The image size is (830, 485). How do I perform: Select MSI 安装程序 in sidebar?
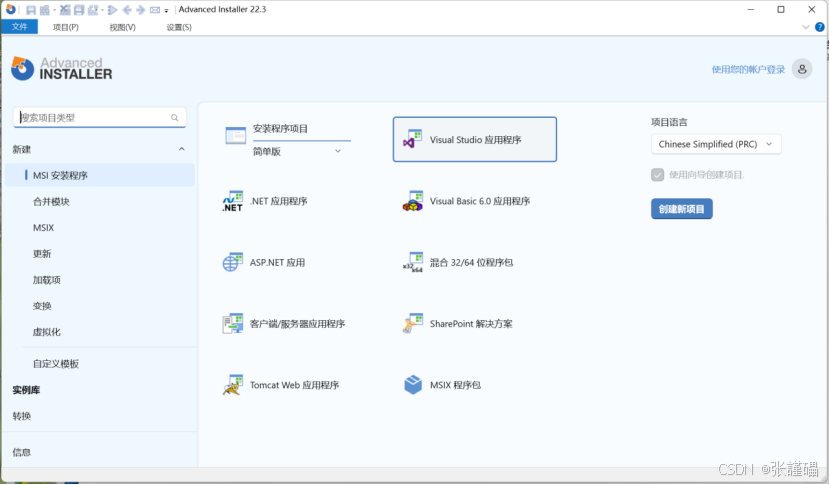100,175
